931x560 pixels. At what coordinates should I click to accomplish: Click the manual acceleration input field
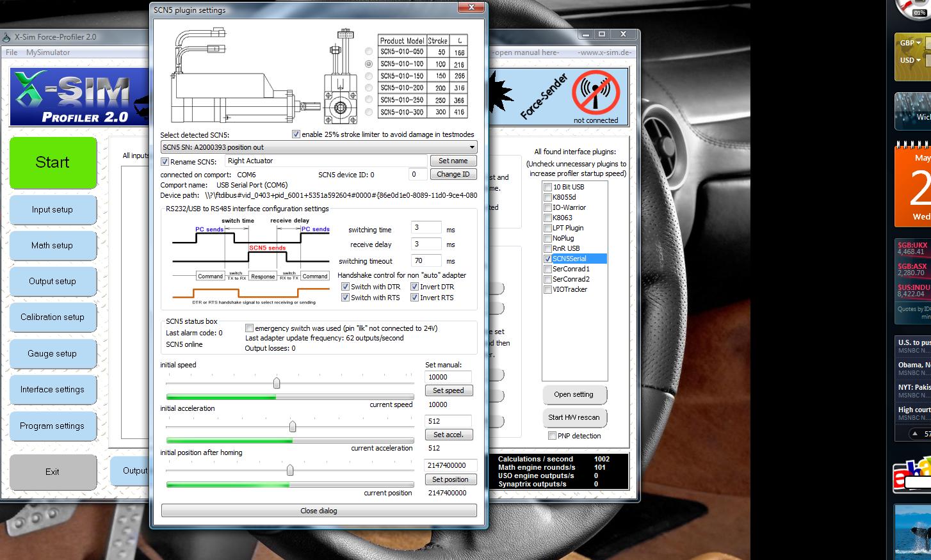[448, 421]
